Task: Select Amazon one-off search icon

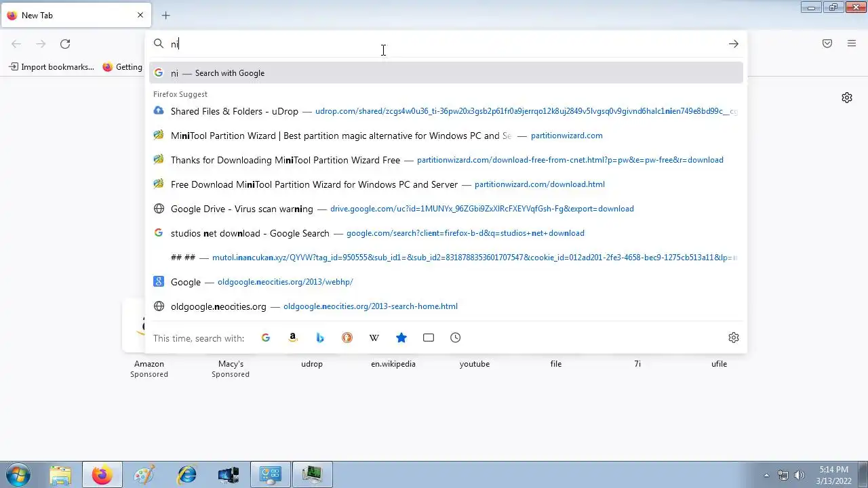Action: click(x=293, y=338)
